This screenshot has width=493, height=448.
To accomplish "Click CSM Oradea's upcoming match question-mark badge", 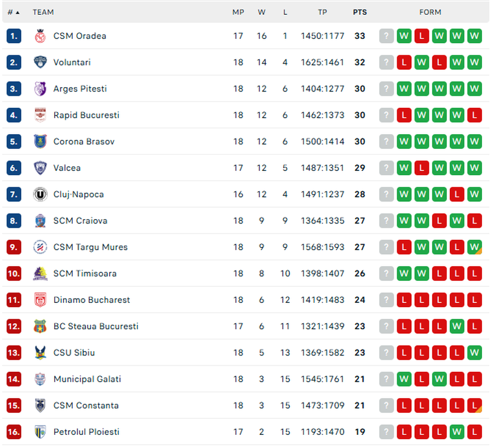I will coord(387,36).
